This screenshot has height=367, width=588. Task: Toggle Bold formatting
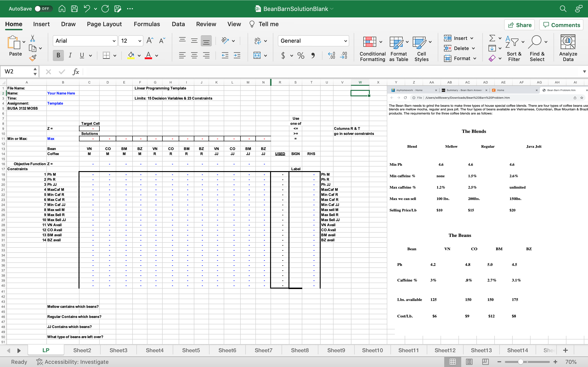[x=58, y=55]
